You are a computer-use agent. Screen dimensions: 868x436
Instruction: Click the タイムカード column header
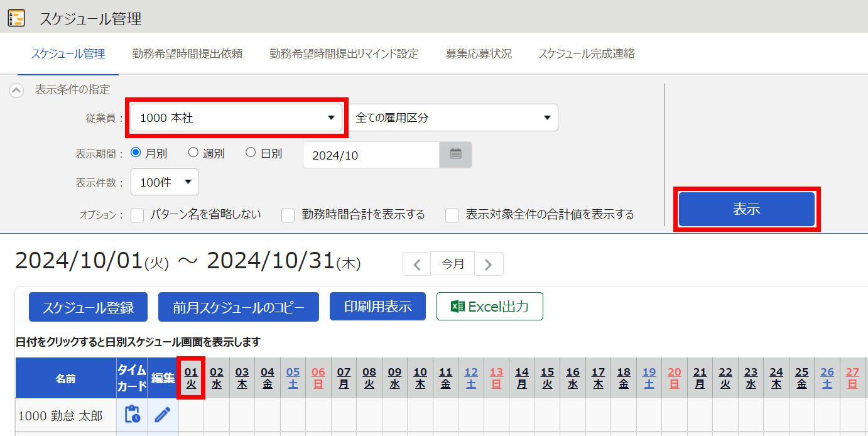[x=132, y=378]
